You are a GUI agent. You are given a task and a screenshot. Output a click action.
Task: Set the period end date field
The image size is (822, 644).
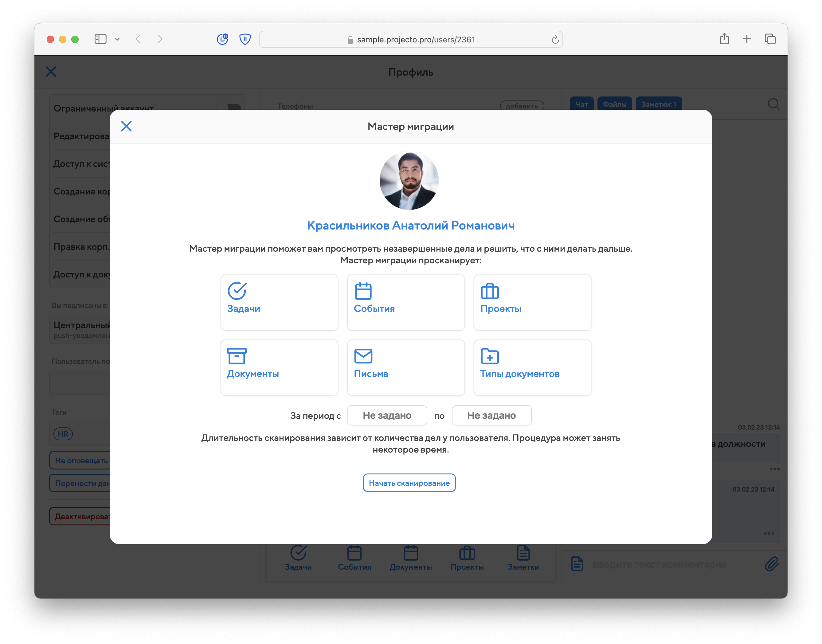(x=491, y=415)
